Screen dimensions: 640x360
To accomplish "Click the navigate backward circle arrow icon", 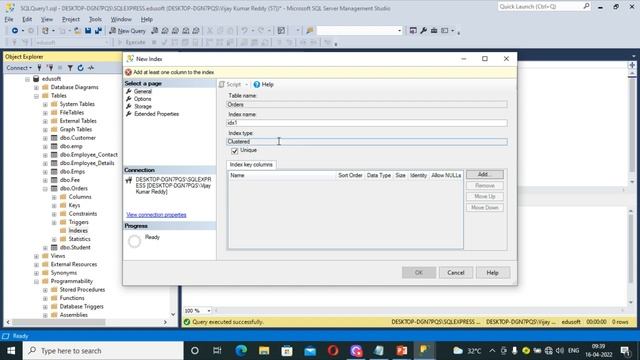I will tap(15, 31).
